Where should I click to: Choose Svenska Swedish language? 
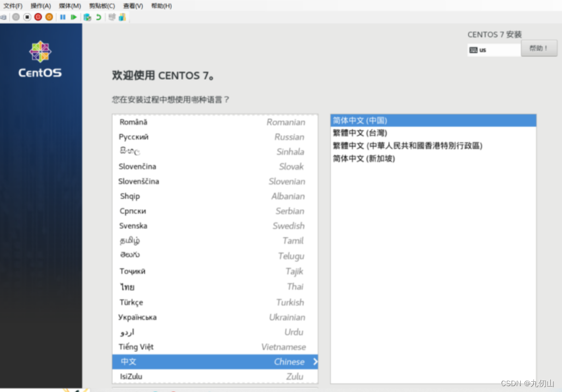(x=215, y=226)
